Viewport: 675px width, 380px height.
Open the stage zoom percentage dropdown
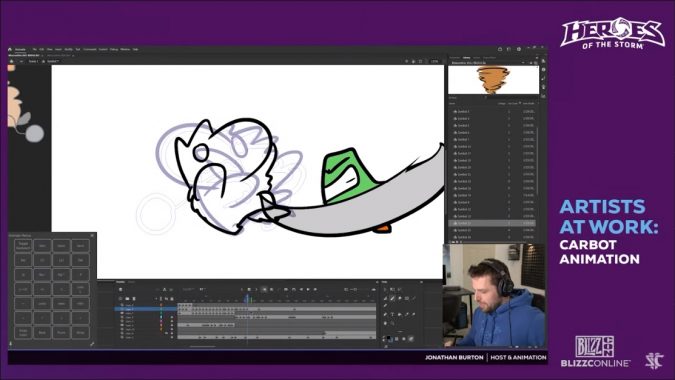(434, 62)
